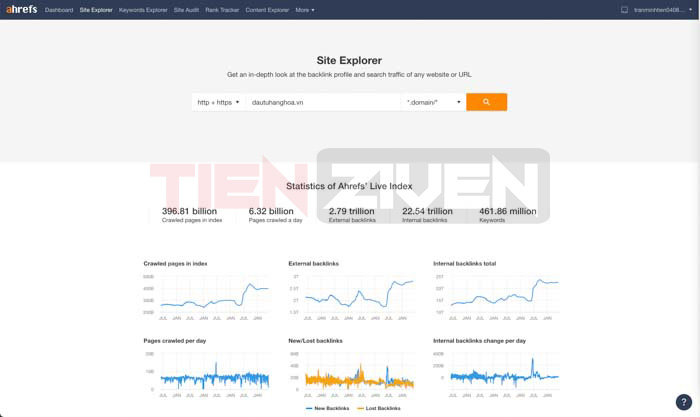
Task: Click the orange search button
Action: 486,102
